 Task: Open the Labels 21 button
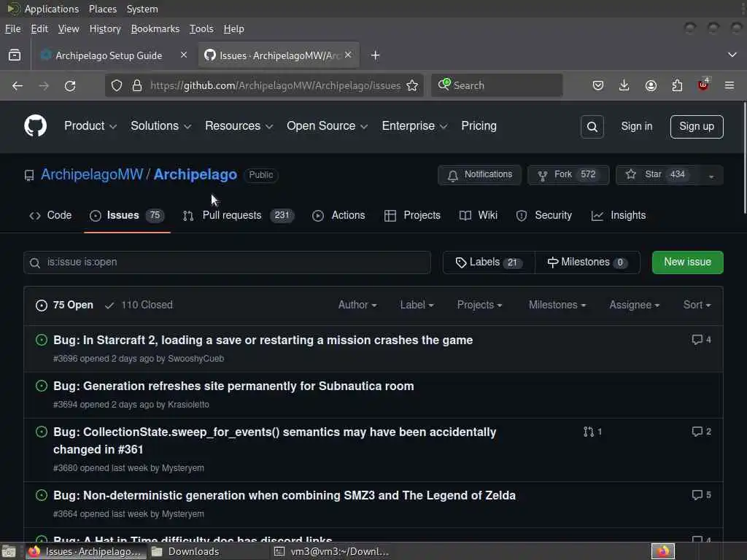tap(489, 262)
